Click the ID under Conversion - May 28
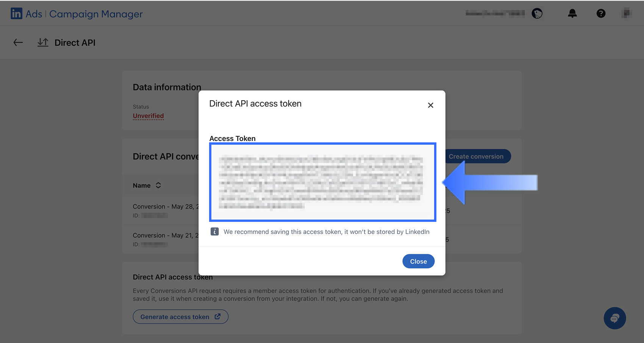 [x=150, y=215]
